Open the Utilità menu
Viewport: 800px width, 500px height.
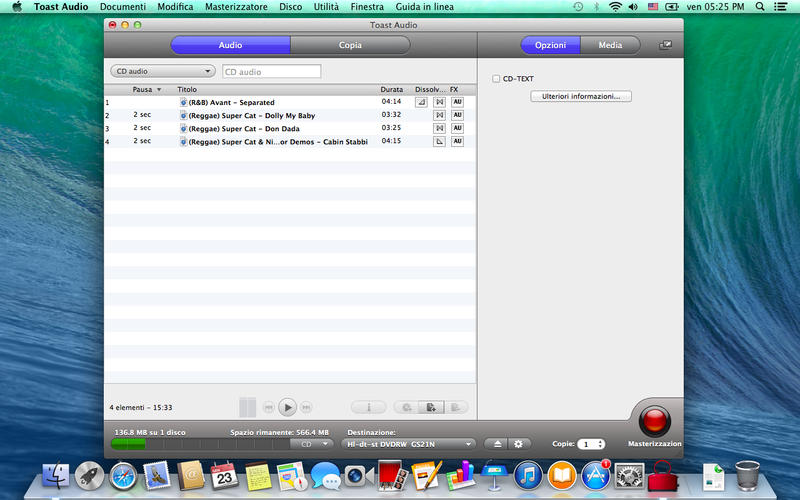(326, 7)
